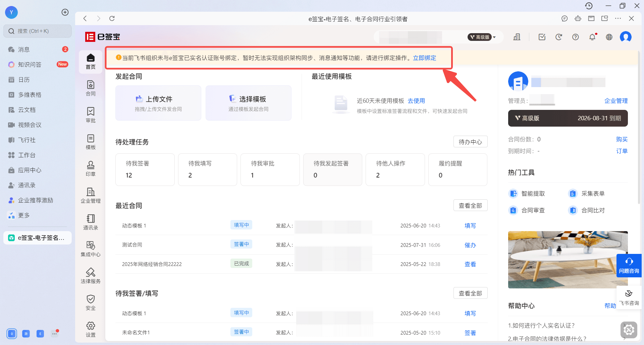Open 多维表格 in Feishu sidebar
The width and height of the screenshot is (644, 345).
tap(38, 95)
